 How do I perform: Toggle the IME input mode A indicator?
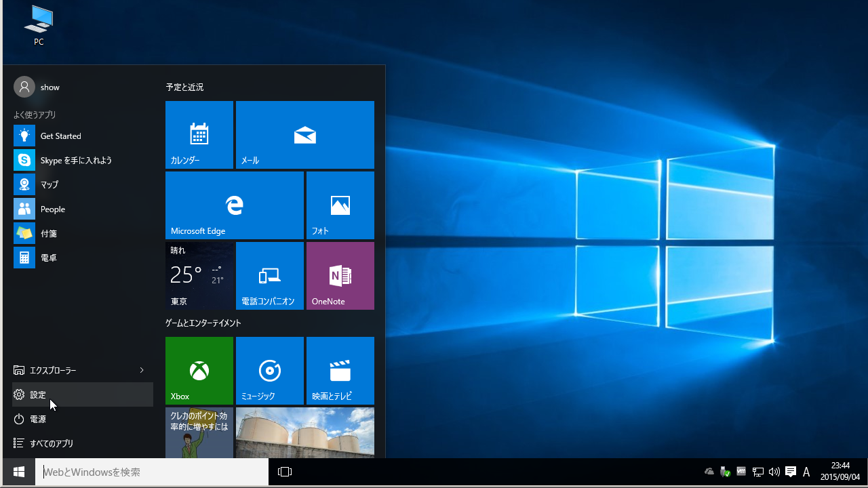point(806,472)
